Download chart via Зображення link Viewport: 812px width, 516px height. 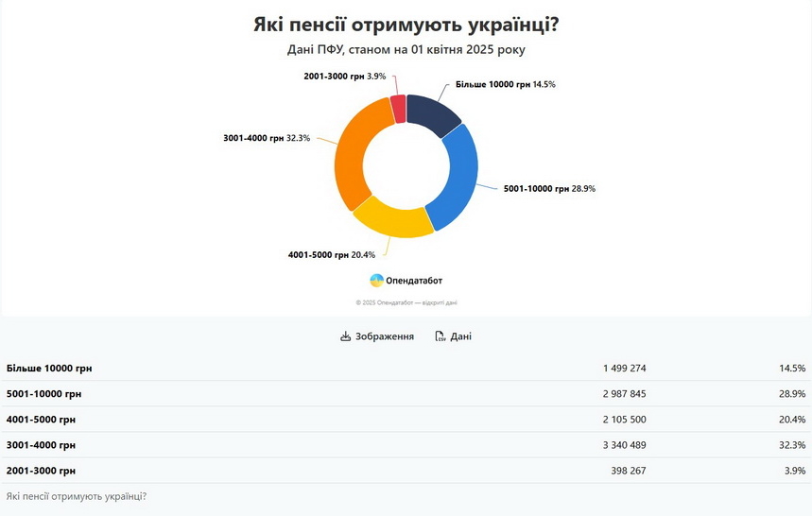pyautogui.click(x=384, y=336)
